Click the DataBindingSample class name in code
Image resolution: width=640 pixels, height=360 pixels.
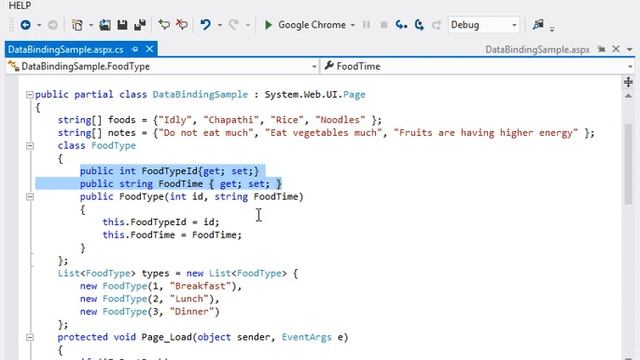click(x=200, y=95)
